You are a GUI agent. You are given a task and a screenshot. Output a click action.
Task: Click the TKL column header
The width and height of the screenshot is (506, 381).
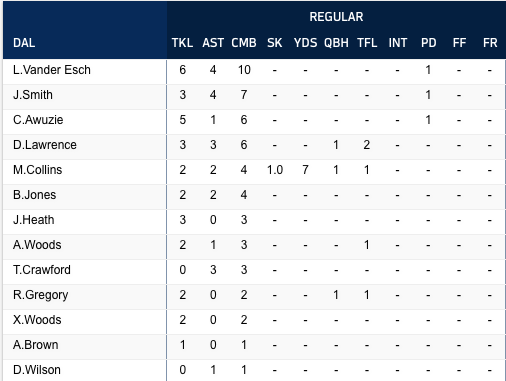click(x=182, y=43)
